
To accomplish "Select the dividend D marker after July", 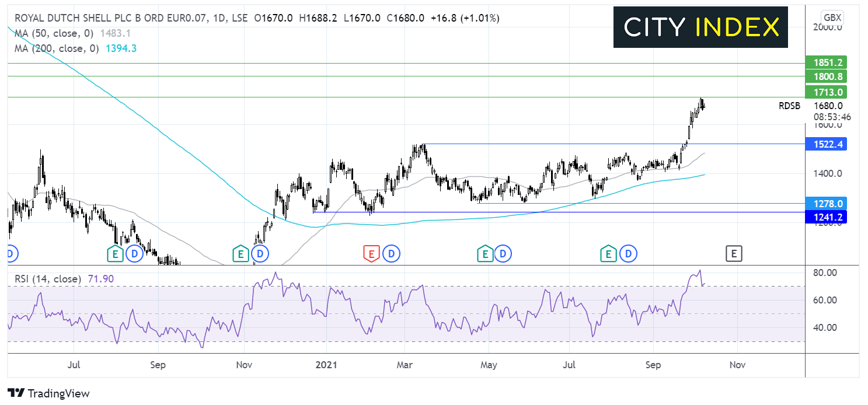I will point(629,253).
